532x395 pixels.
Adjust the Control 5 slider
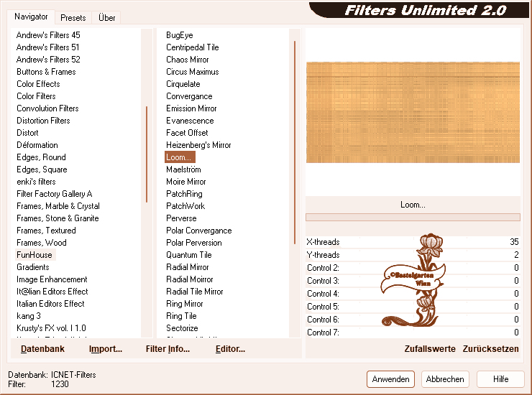[x=413, y=307]
